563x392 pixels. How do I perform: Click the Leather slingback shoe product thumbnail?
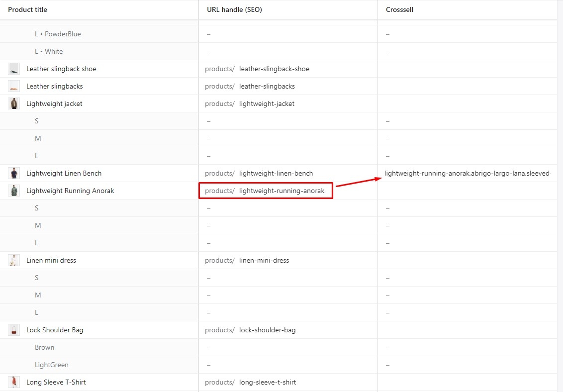pyautogui.click(x=14, y=69)
